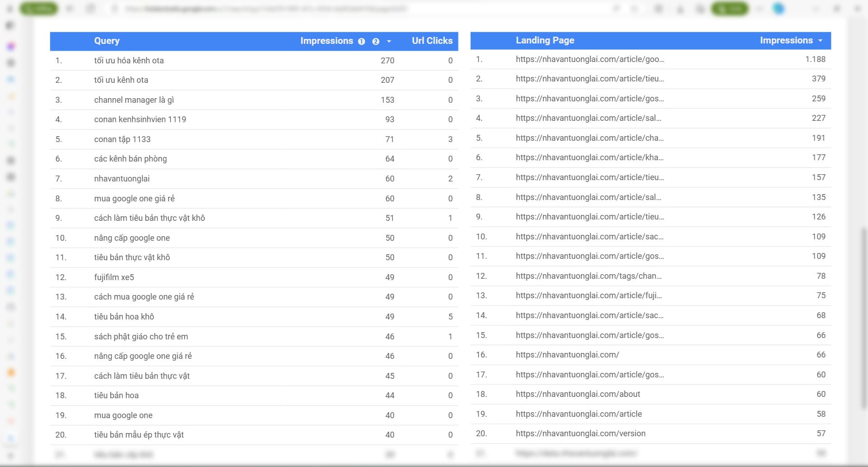Open 'article/sal…' link with 227 impressions
The width and height of the screenshot is (868, 467).
(x=589, y=118)
